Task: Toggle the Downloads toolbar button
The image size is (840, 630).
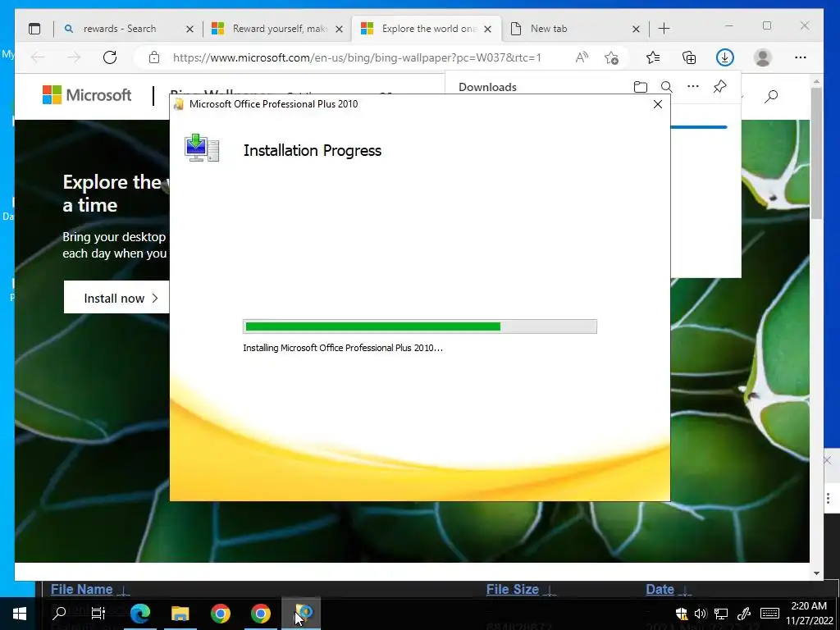Action: coord(725,57)
